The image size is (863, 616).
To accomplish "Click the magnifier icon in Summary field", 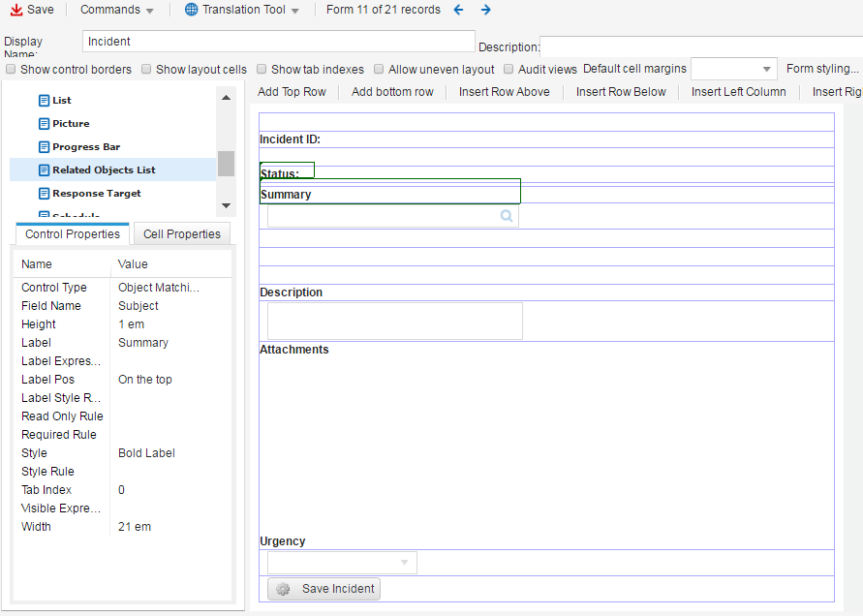I will pyautogui.click(x=507, y=216).
